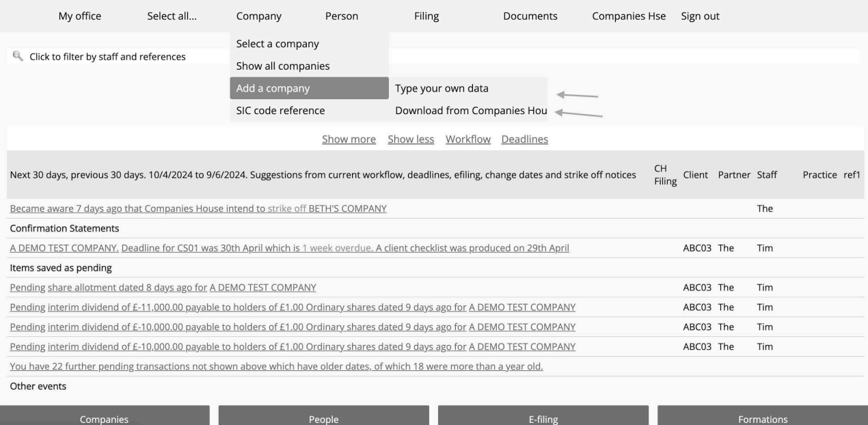Click the Staff column header

pyautogui.click(x=767, y=175)
